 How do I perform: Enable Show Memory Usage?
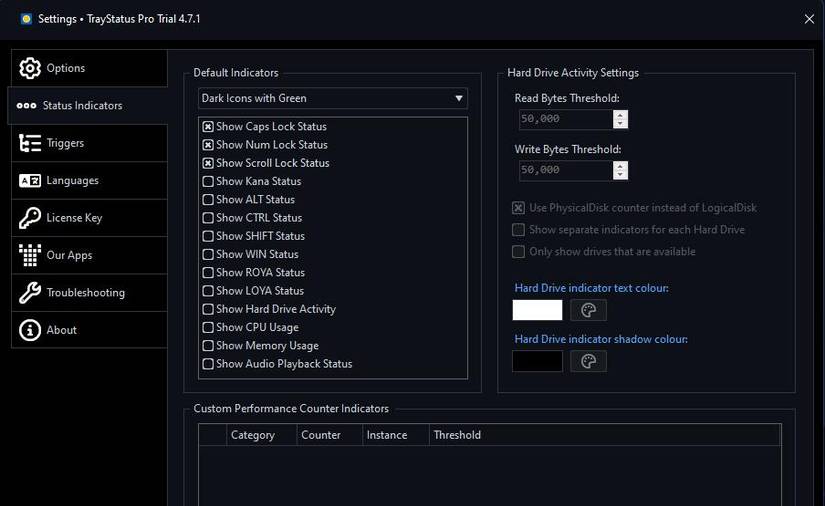coord(208,346)
